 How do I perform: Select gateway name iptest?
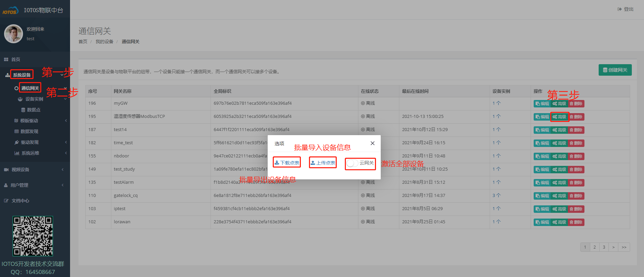(x=119, y=209)
